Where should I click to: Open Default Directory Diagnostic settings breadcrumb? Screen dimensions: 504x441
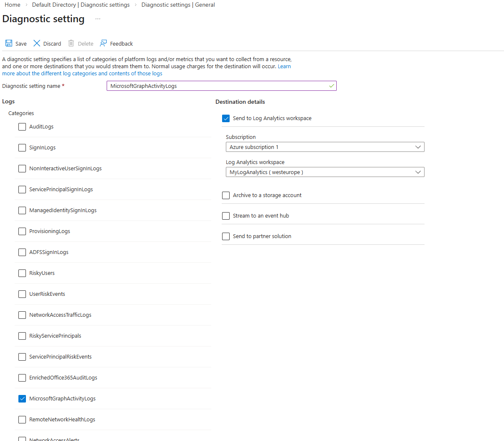click(81, 5)
